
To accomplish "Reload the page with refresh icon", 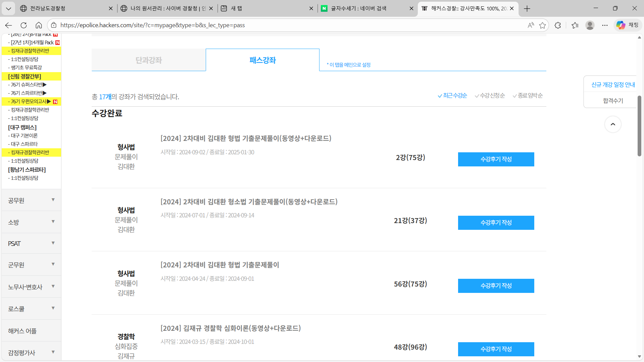I will [x=23, y=25].
